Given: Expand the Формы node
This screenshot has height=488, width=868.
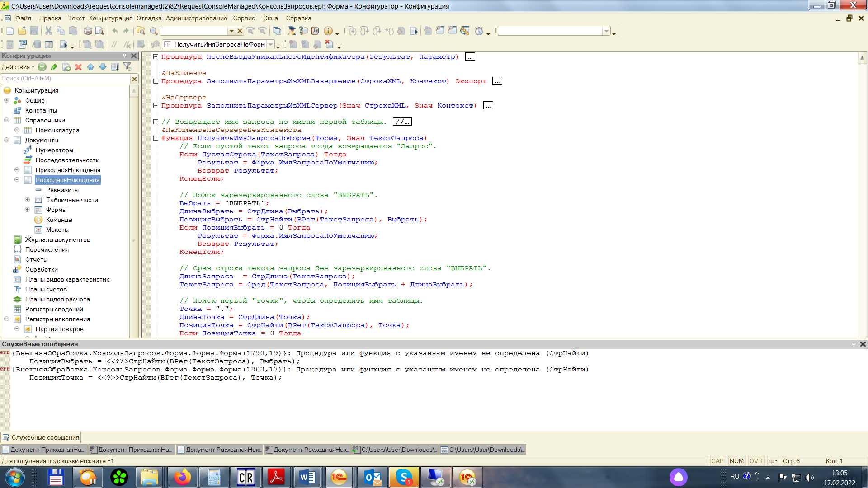Looking at the screenshot, I should [x=28, y=210].
